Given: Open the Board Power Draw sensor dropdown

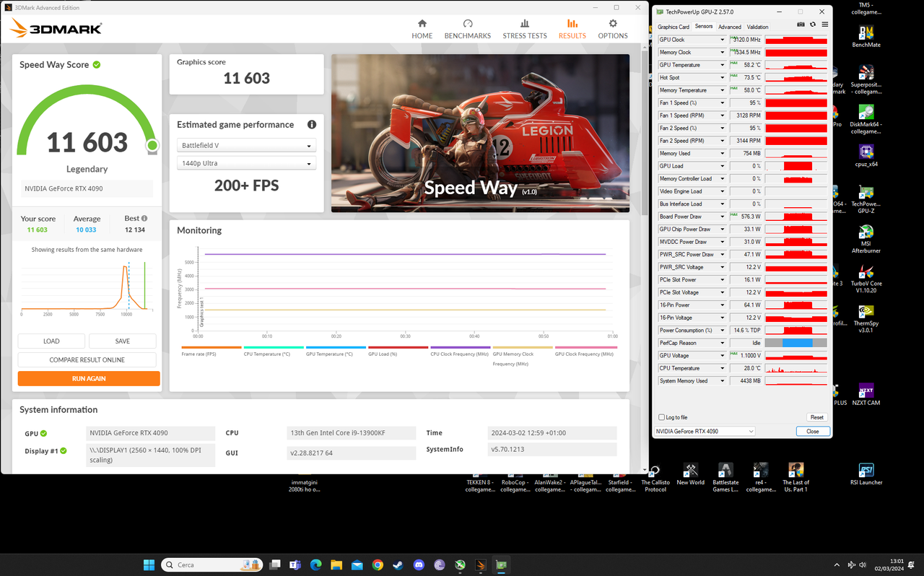Looking at the screenshot, I should (722, 217).
